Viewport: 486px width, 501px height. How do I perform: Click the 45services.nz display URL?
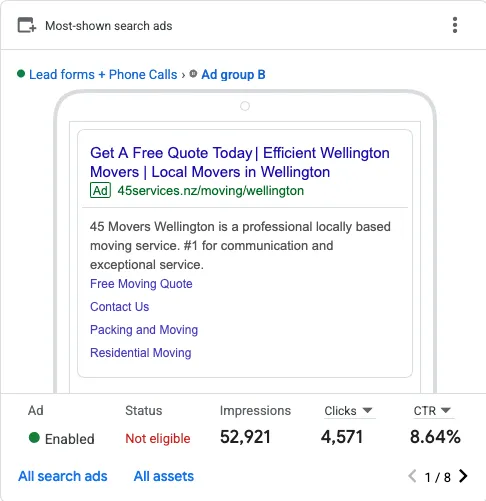point(211,191)
